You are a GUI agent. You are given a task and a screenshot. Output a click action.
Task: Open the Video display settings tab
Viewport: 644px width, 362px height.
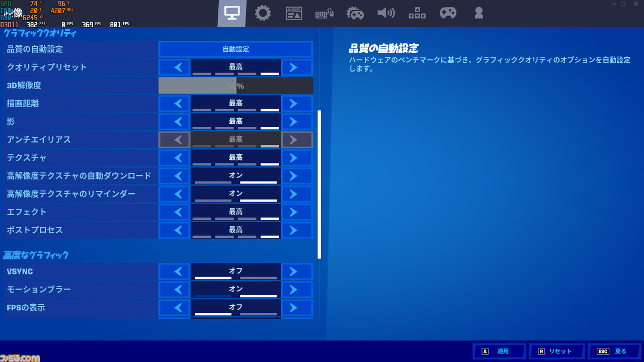pyautogui.click(x=232, y=13)
